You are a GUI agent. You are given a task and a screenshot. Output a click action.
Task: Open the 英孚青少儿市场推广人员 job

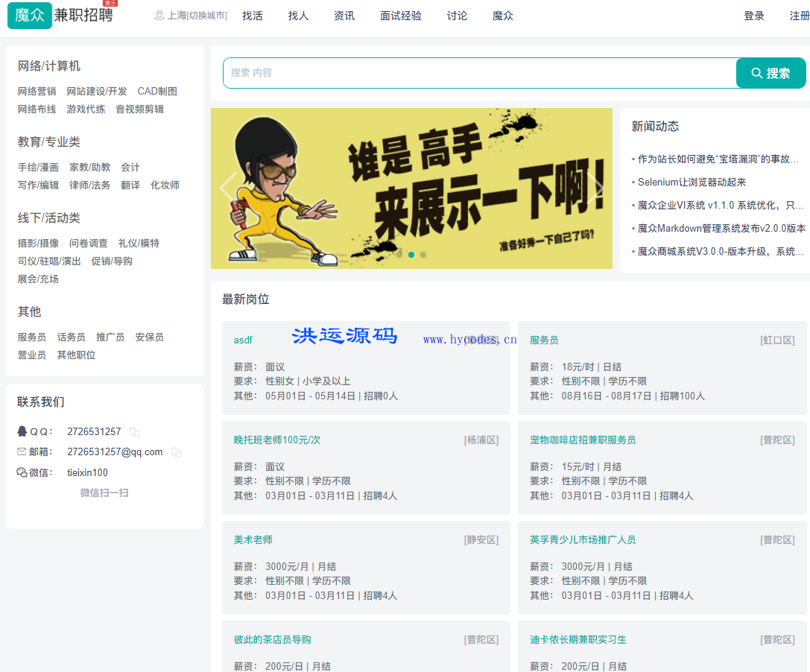pos(583,540)
